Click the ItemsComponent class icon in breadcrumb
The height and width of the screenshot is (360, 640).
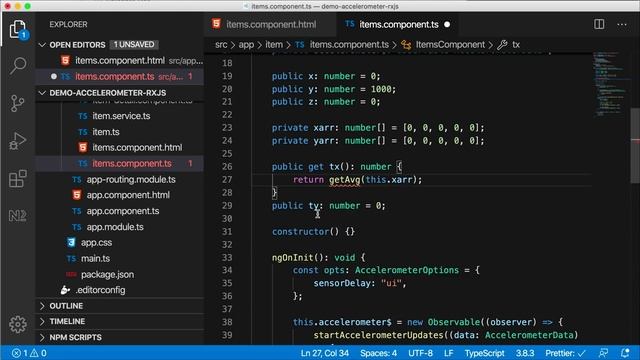coord(406,44)
